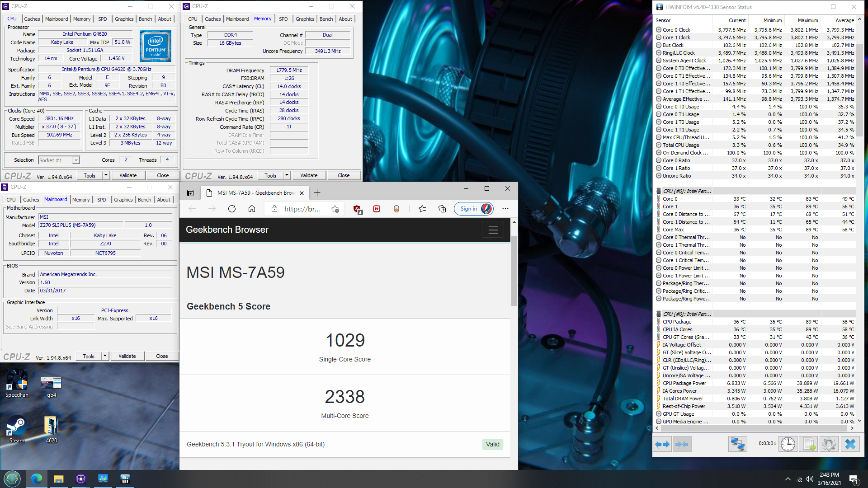The image size is (868, 488).
Task: Click Close button in Memory CPU-Z window
Action: pos(344,175)
